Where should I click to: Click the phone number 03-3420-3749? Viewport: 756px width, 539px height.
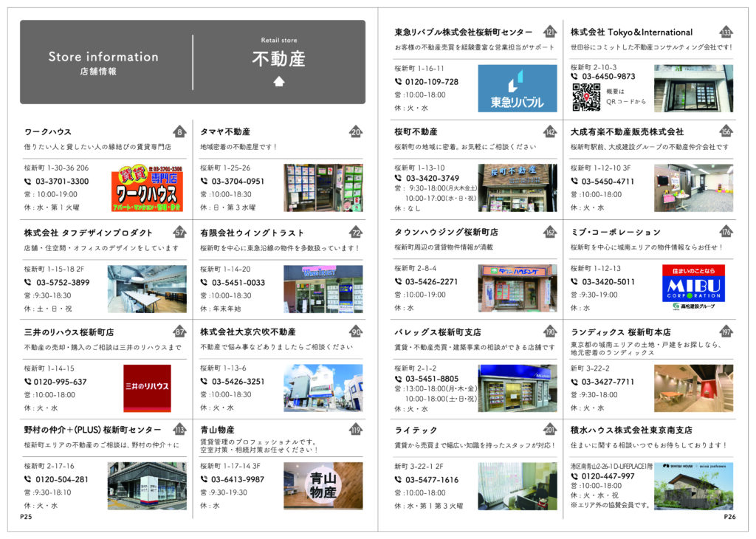point(433,178)
